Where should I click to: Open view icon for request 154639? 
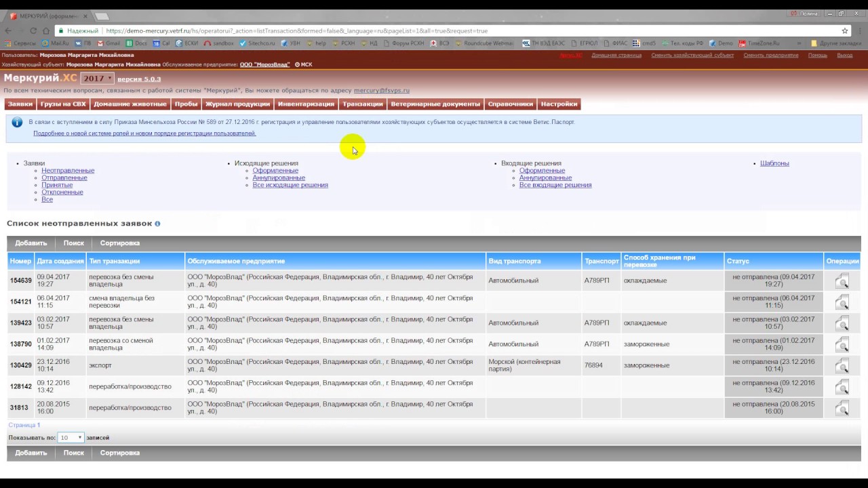[842, 281]
